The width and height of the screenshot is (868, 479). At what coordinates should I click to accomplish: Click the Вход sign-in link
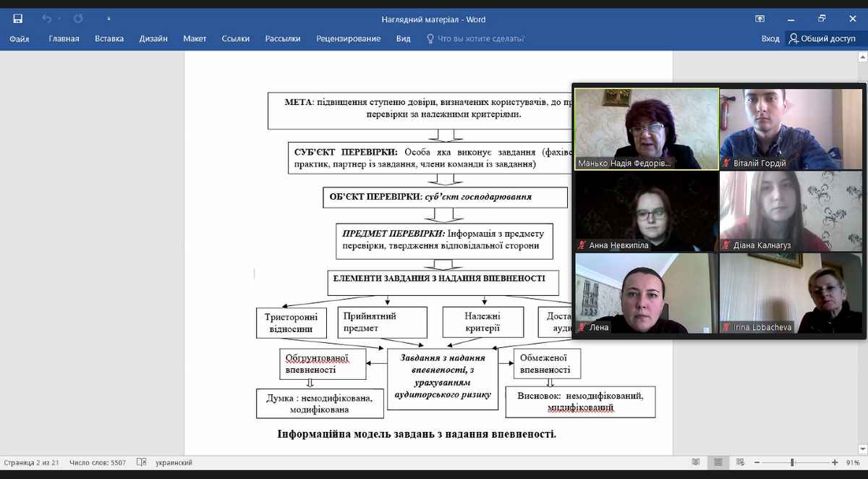[x=770, y=39]
